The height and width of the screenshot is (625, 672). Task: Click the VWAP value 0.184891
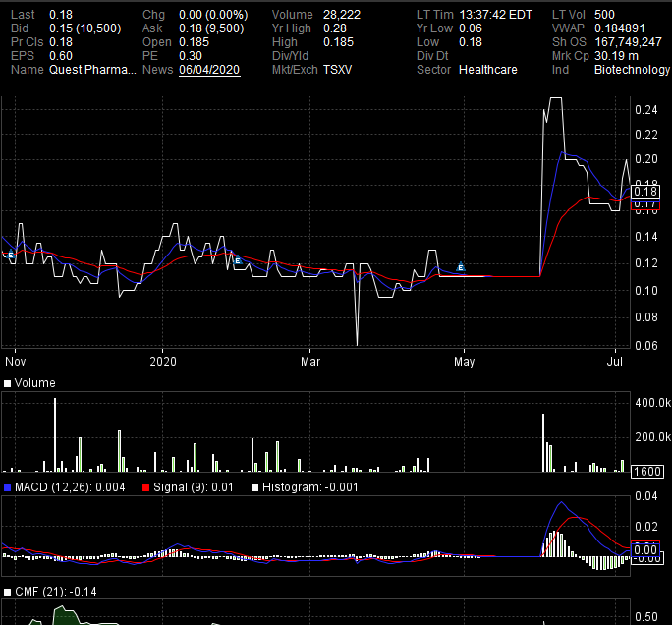point(619,28)
